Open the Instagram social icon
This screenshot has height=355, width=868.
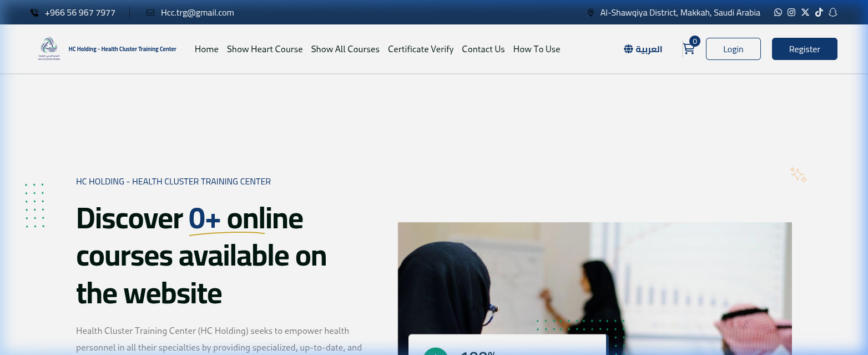[791, 12]
